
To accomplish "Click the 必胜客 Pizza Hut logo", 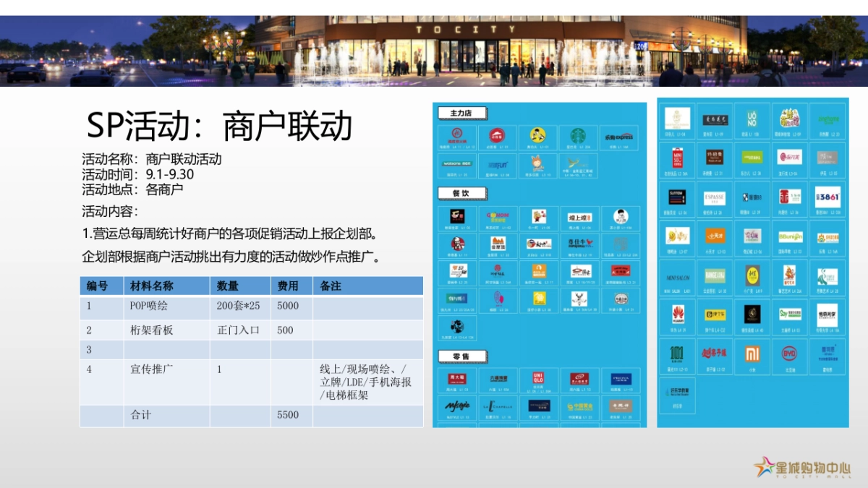I will click(x=498, y=134).
